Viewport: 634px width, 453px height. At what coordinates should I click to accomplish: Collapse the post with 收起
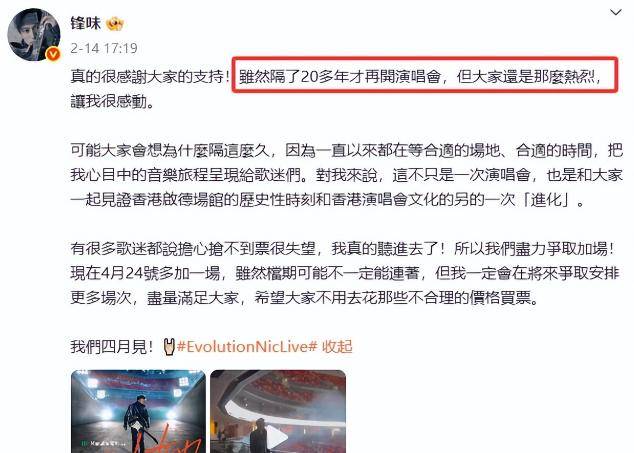coord(337,347)
